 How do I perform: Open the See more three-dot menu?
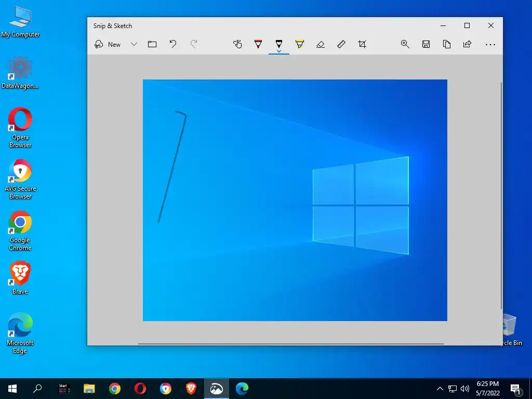(490, 45)
